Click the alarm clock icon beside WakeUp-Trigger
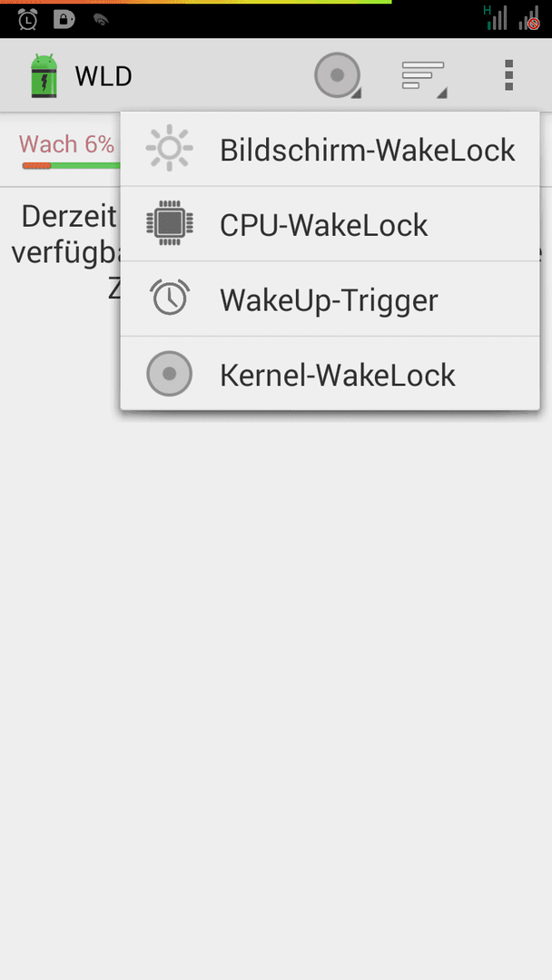552x980 pixels. 170,298
